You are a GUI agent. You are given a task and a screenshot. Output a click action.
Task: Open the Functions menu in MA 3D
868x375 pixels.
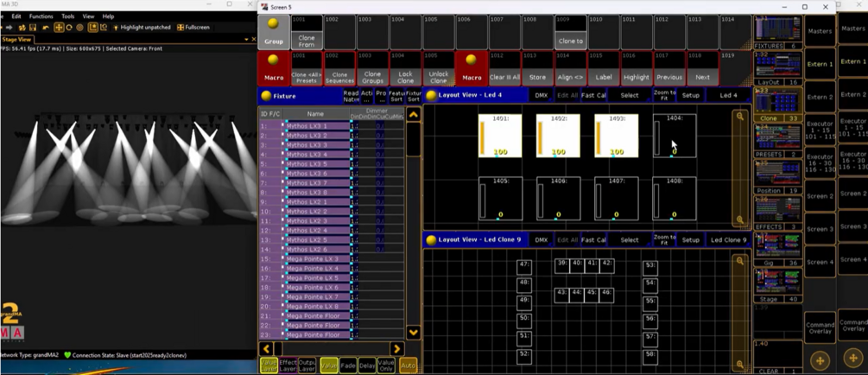(41, 16)
